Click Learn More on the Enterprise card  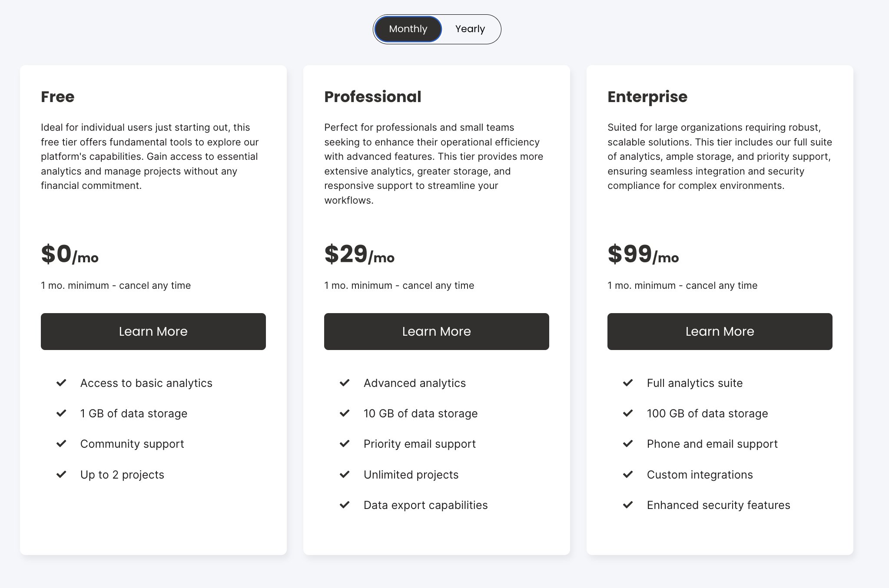(x=720, y=331)
